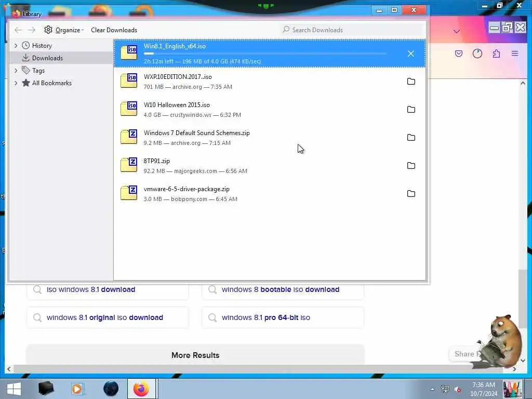532x399 pixels.
Task: Click the WXP.10EDITION.2017..iso file icon
Action: 129,81
